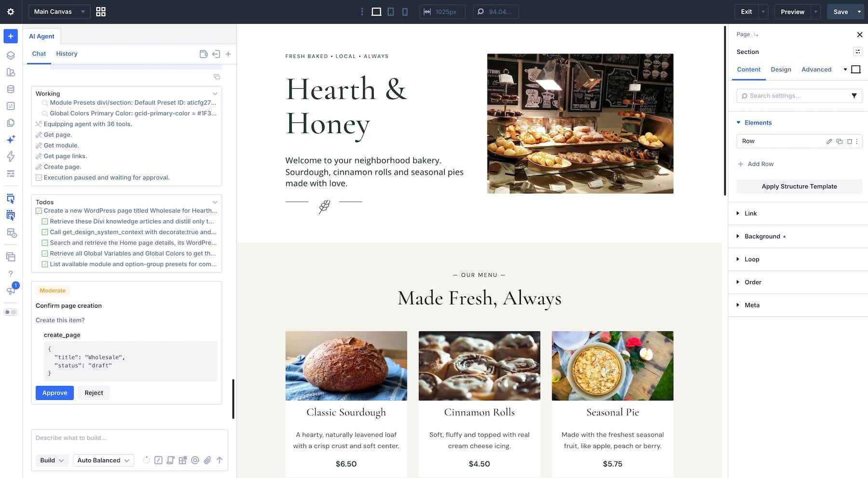This screenshot has width=868, height=478.
Task: Open the Main Canvas dropdown
Action: [x=59, y=12]
